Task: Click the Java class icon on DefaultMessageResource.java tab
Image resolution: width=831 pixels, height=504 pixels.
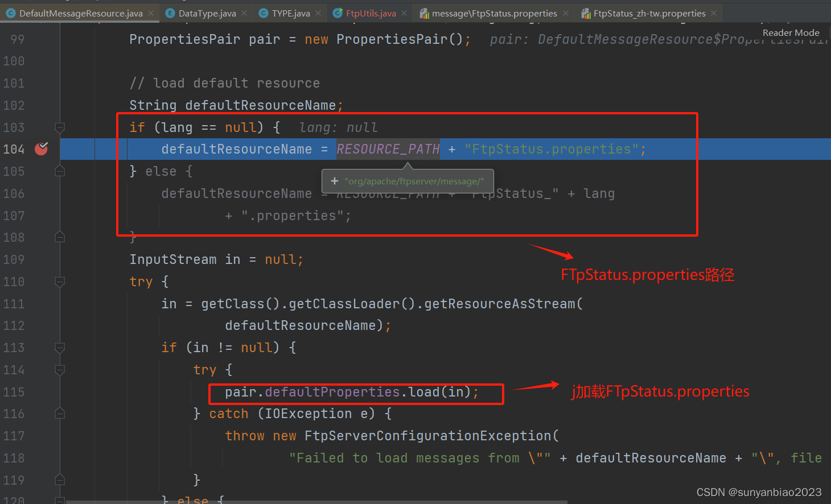Action: click(x=10, y=12)
